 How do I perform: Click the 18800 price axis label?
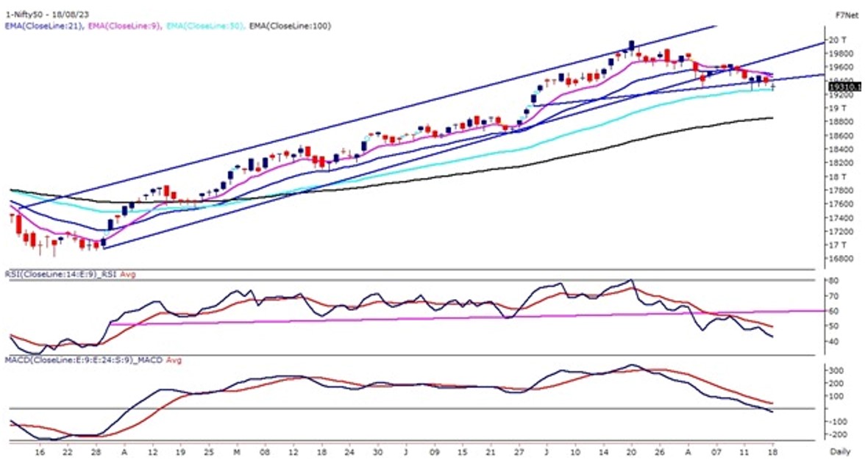pyautogui.click(x=840, y=122)
